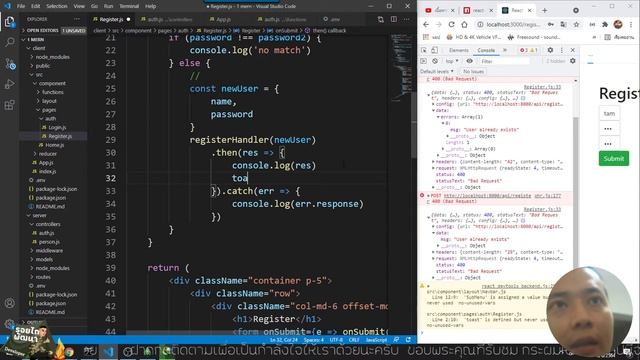Open the top context dropdown in console
The height and width of the screenshot is (360, 640).
(452, 61)
